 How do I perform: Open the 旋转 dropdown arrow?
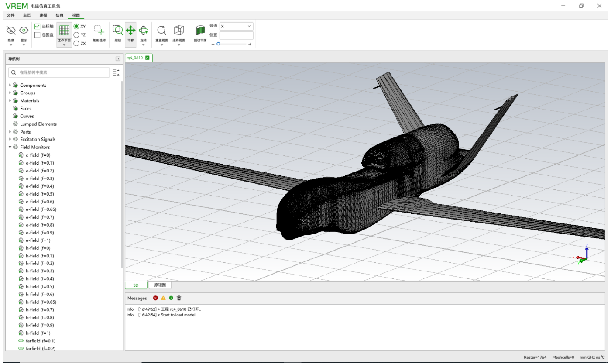point(143,45)
